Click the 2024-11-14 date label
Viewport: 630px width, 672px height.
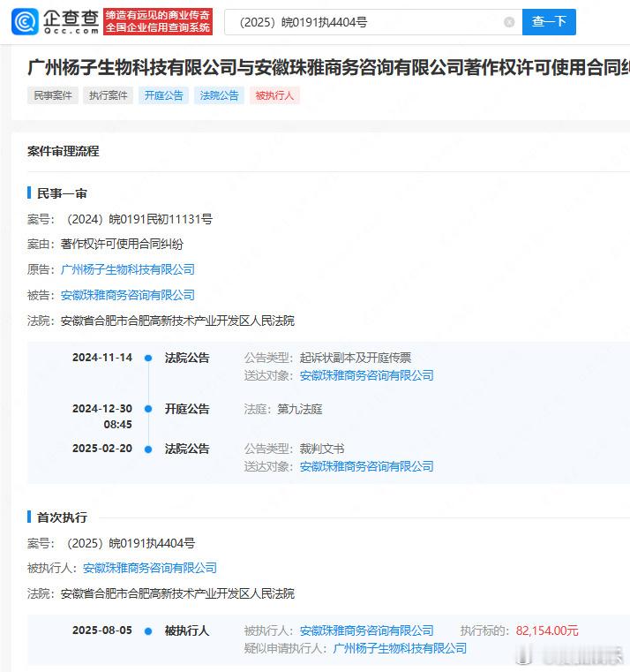[102, 358]
